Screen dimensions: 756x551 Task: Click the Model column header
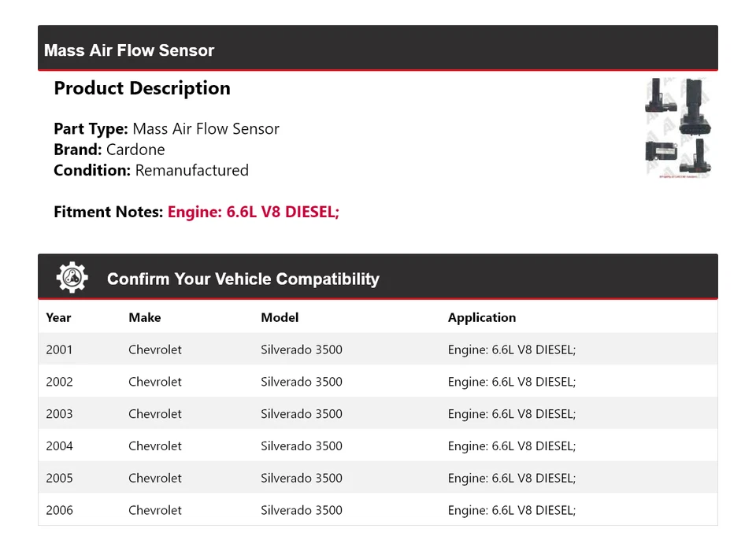[280, 318]
